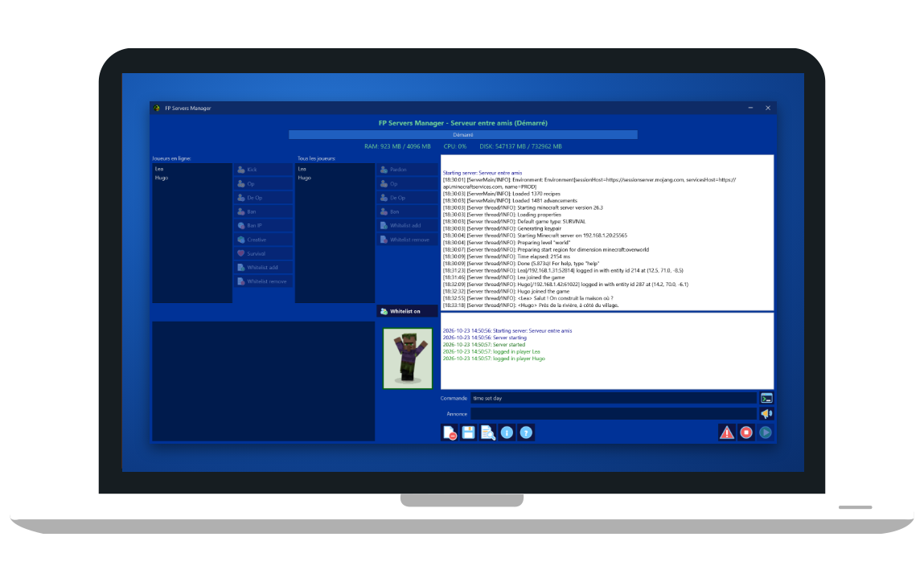Click the FP Servers Manager title bar icon
The width and height of the screenshot is (924, 582).
tap(157, 109)
